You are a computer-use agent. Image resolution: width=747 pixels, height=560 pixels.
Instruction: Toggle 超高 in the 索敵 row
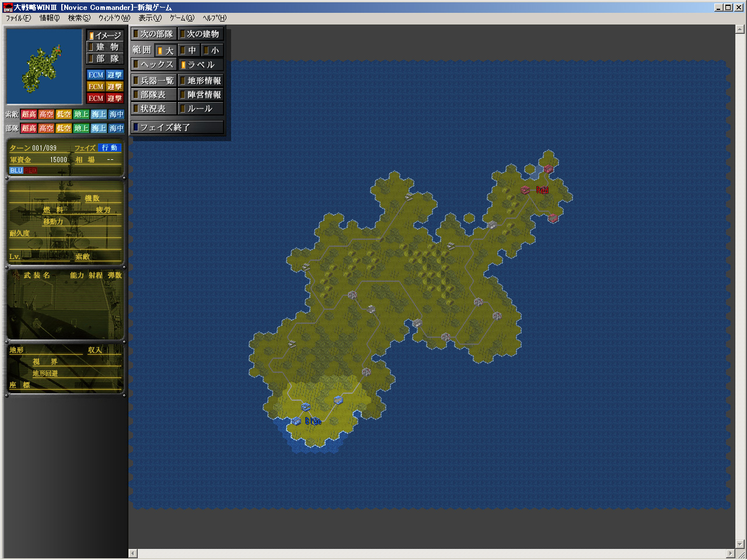coord(29,114)
